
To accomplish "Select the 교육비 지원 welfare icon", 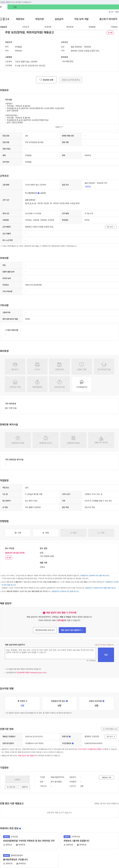I will click(x=82, y=367).
